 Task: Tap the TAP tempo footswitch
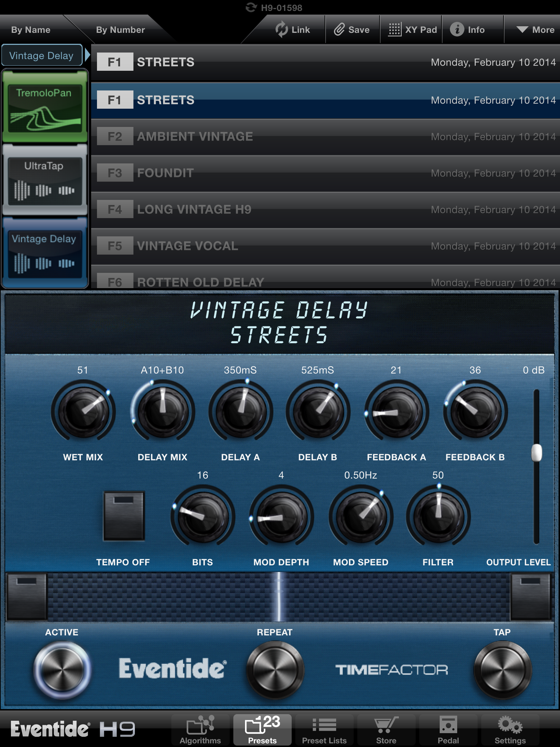point(502,670)
